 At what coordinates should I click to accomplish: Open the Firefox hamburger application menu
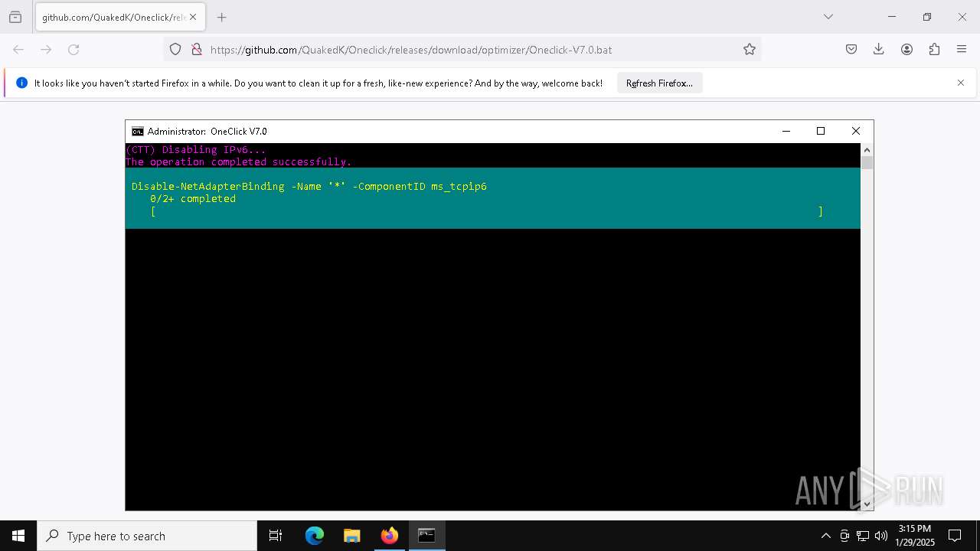[x=962, y=50]
